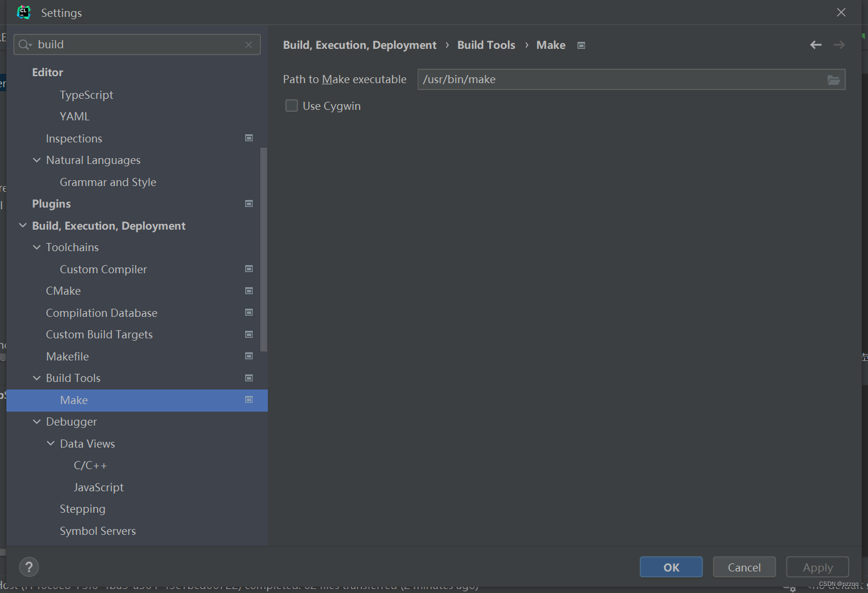The image size is (868, 593).
Task: Navigate forward with the right arrow icon
Action: [x=839, y=45]
